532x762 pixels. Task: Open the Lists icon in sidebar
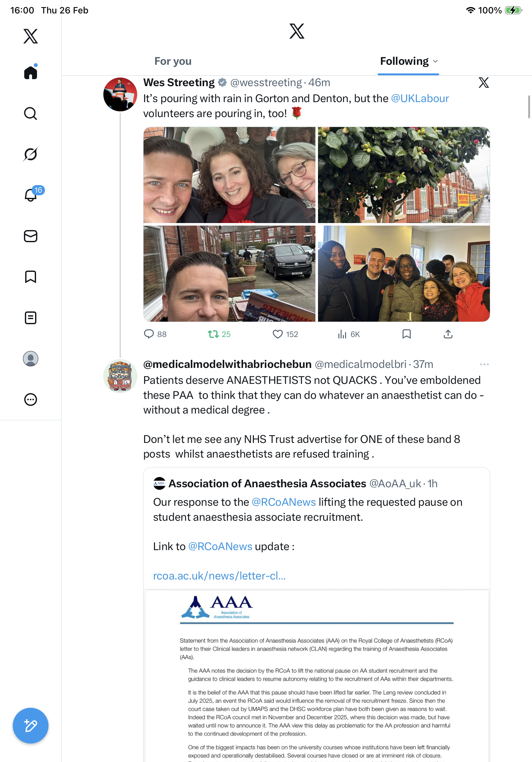[x=31, y=317]
